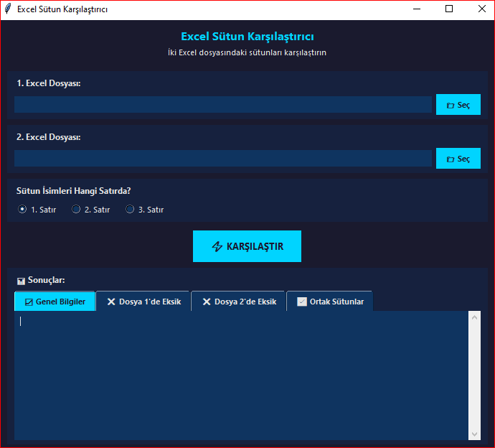Click inside the results text area
This screenshot has width=495, height=448.
point(241,375)
